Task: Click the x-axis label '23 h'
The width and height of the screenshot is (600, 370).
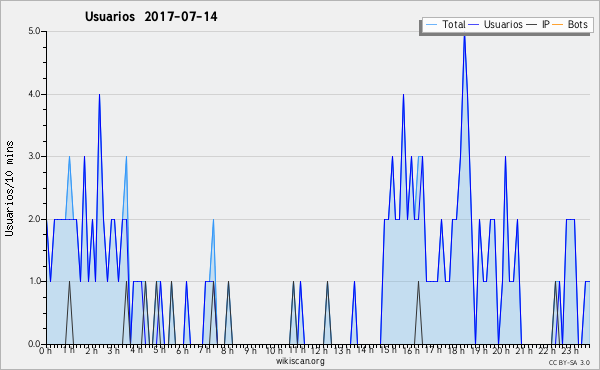Action: click(x=570, y=351)
